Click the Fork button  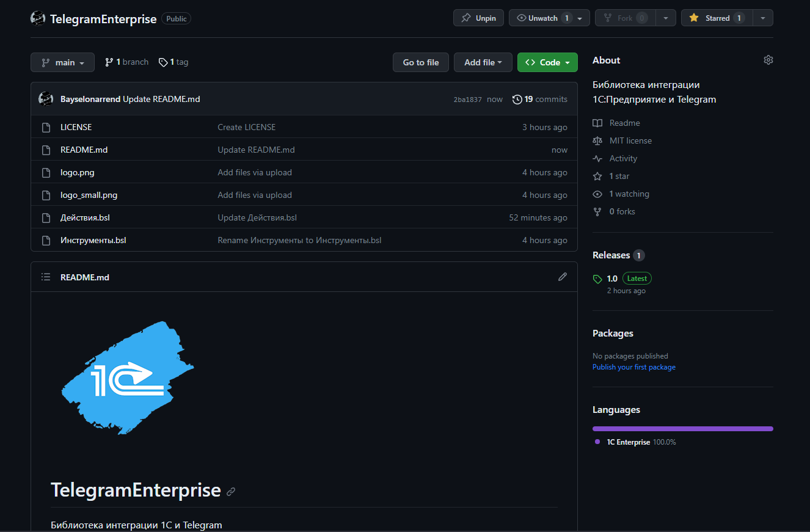click(625, 18)
